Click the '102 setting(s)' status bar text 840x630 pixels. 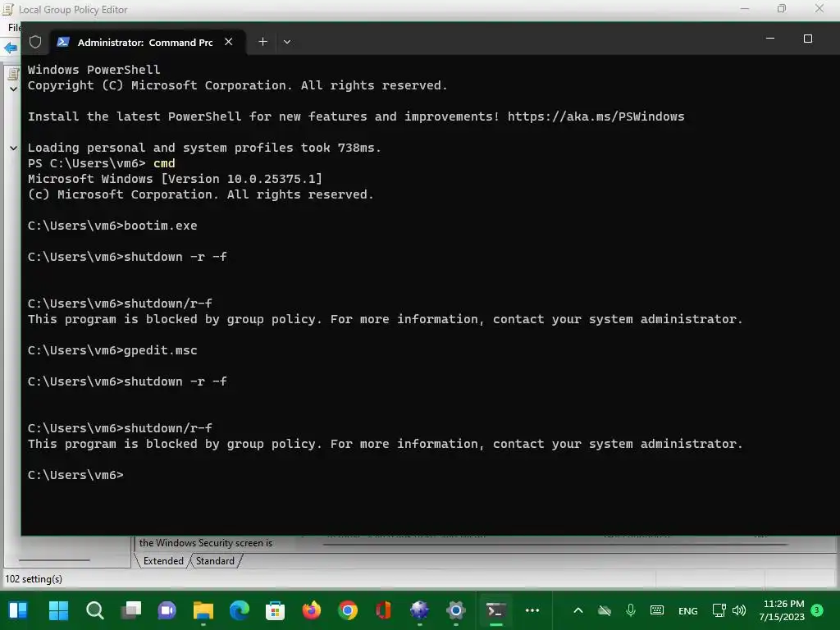34,578
